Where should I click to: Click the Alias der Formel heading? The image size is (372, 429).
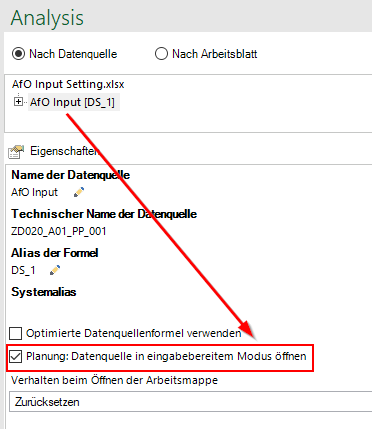pyautogui.click(x=55, y=253)
